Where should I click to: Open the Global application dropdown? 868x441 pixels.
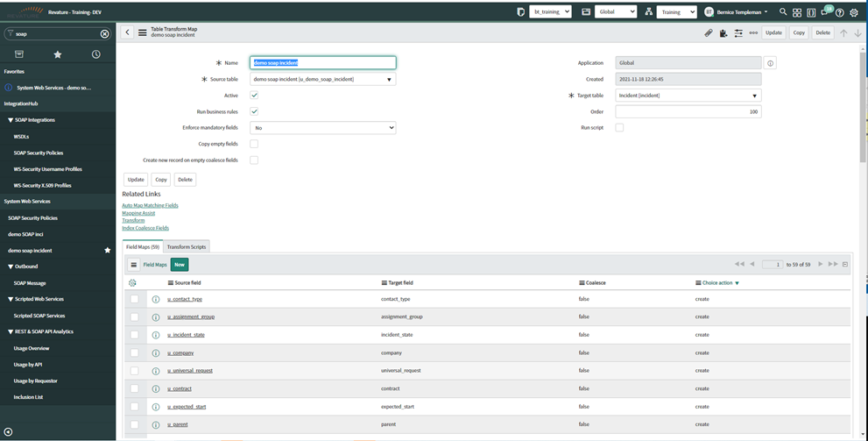(x=616, y=11)
